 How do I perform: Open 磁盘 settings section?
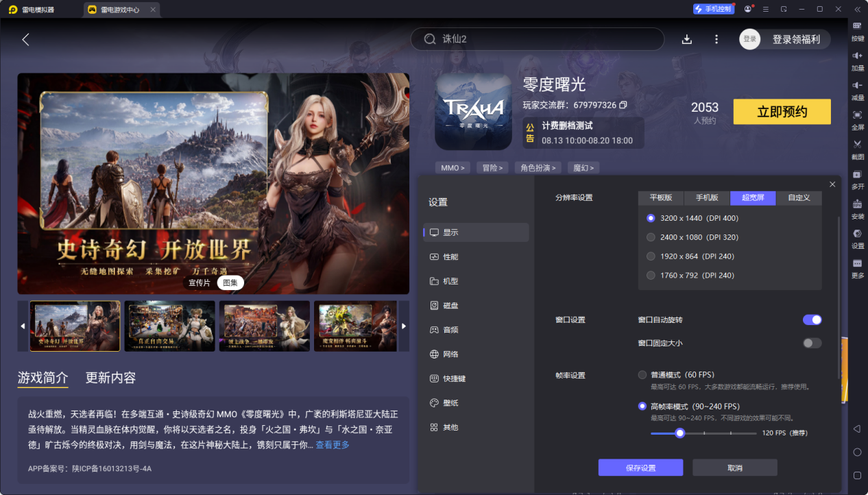tap(476, 305)
